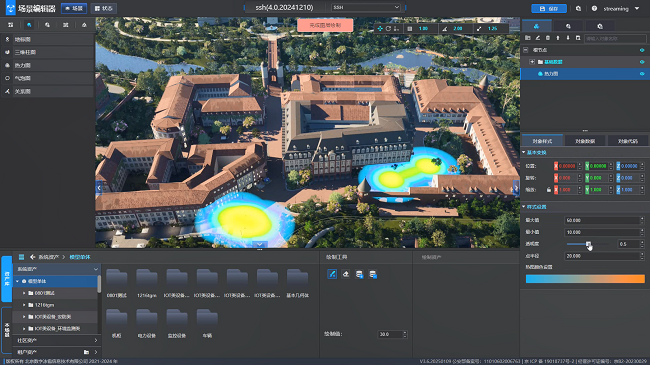Switch to the state tab in header
This screenshot has width=650, height=365.
point(104,8)
